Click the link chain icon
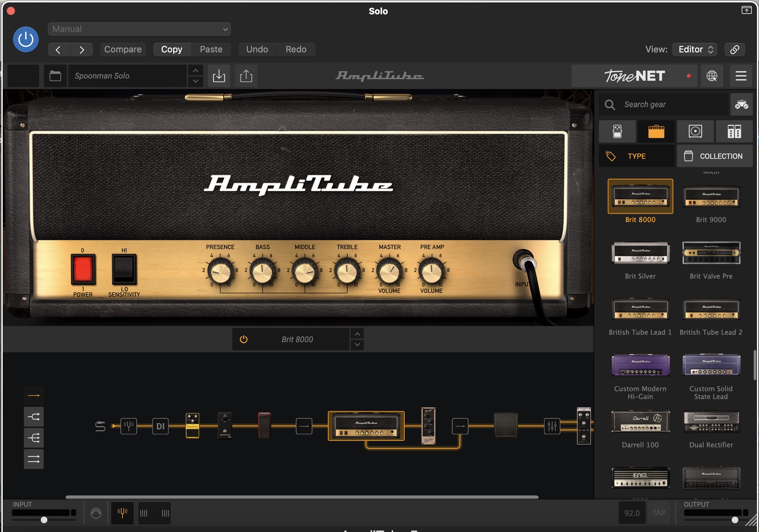This screenshot has width=759, height=532. (735, 50)
